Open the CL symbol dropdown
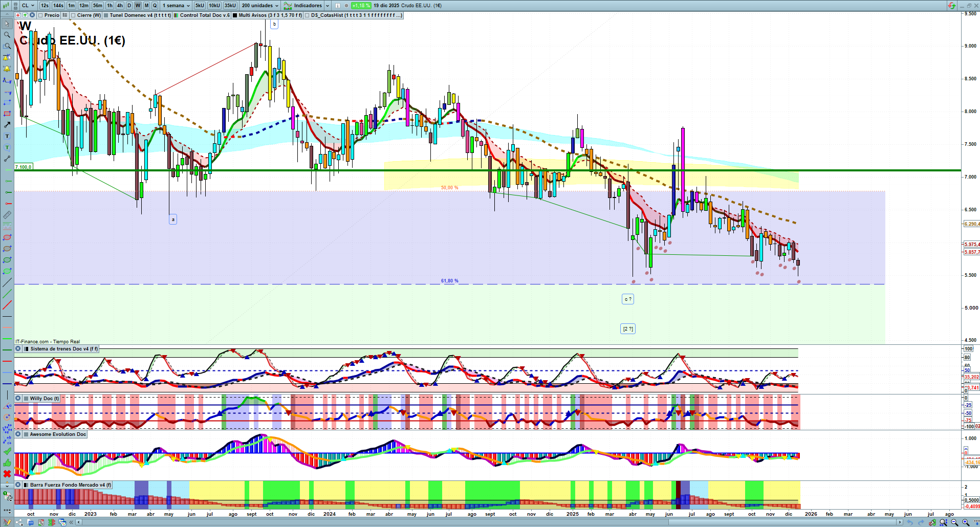This screenshot has width=980, height=527. coord(28,6)
